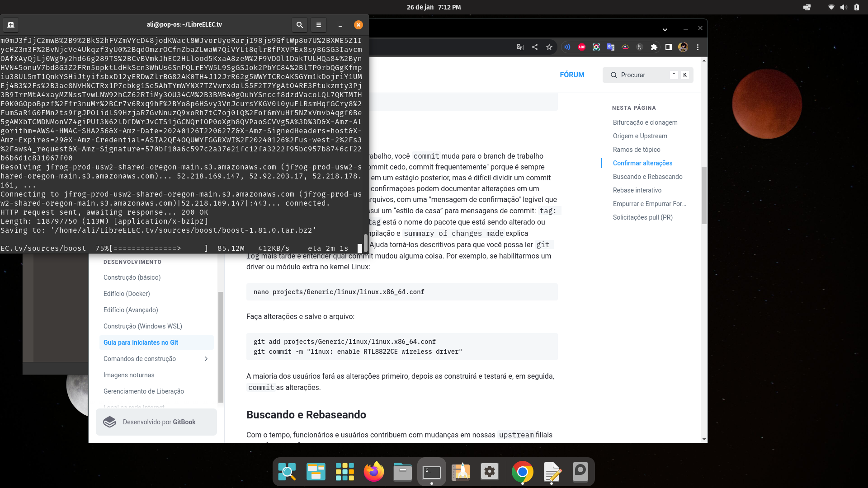
Task: Click the share page icon
Action: tap(535, 47)
